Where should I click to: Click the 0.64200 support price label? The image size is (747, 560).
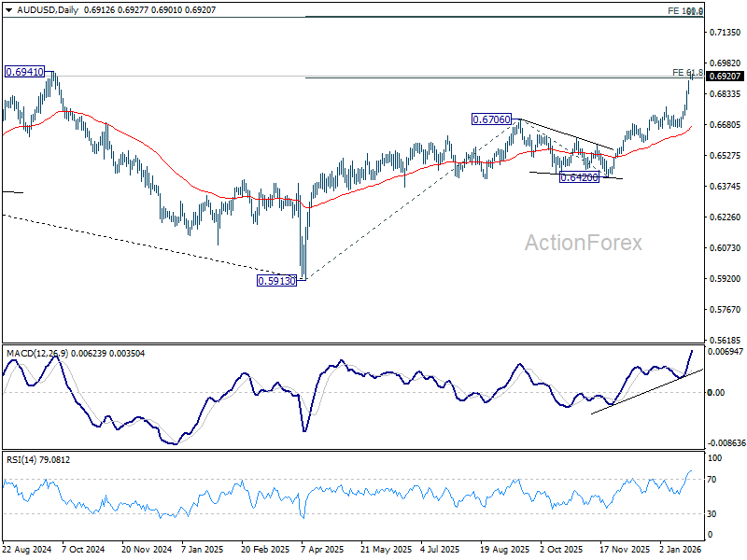click(578, 176)
